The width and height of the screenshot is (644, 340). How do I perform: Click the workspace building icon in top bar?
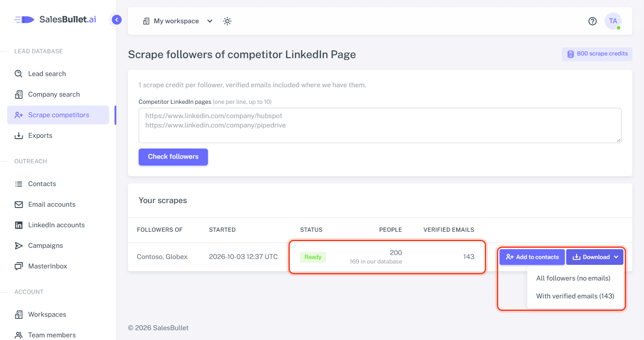146,21
